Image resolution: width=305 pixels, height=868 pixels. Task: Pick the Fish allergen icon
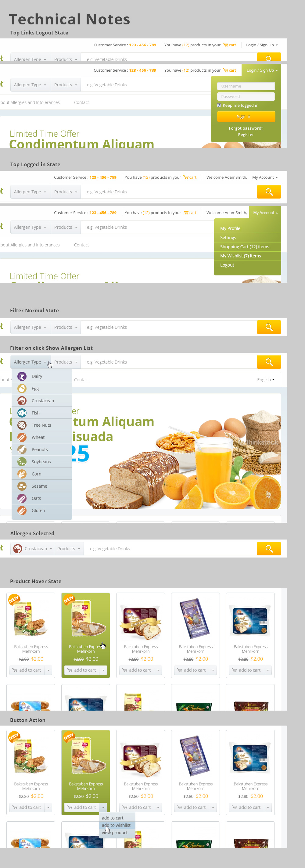(22, 413)
